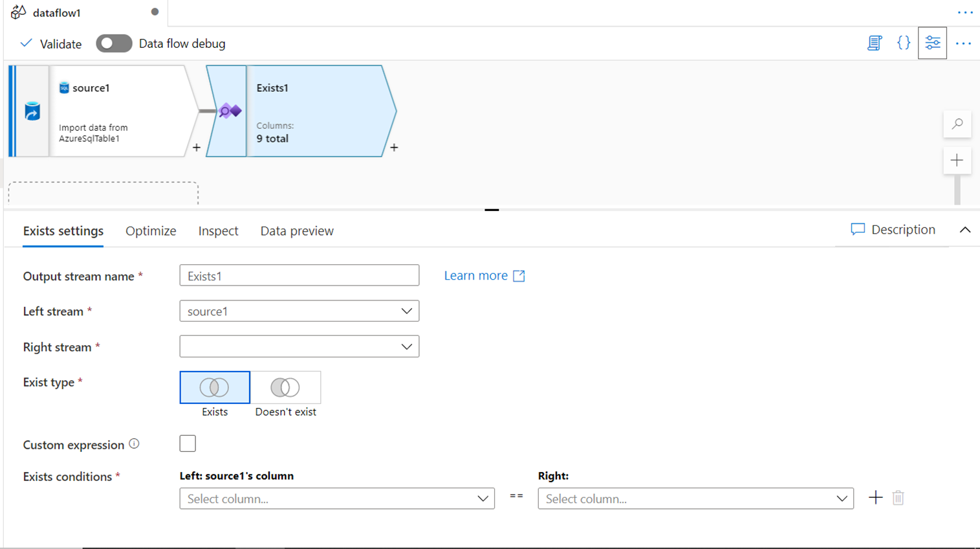Click the Output stream name field
The width and height of the screenshot is (980, 549).
tap(299, 276)
